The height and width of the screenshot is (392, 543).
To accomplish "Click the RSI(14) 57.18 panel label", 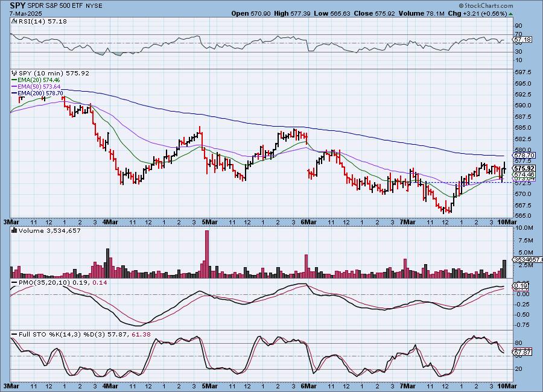I will click(x=43, y=22).
